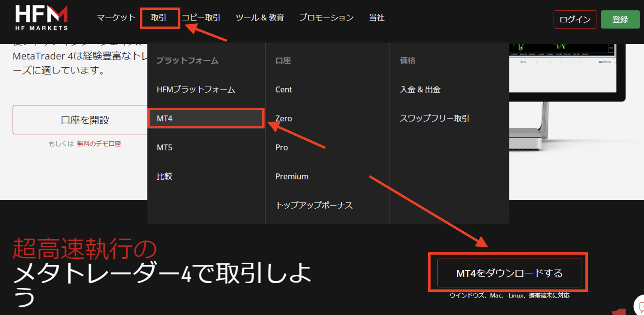Select 比較 in the platform list

[x=164, y=176]
